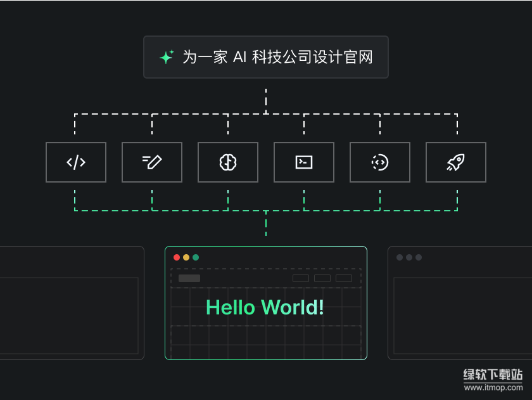Click the Hello World! heading text

click(x=265, y=307)
